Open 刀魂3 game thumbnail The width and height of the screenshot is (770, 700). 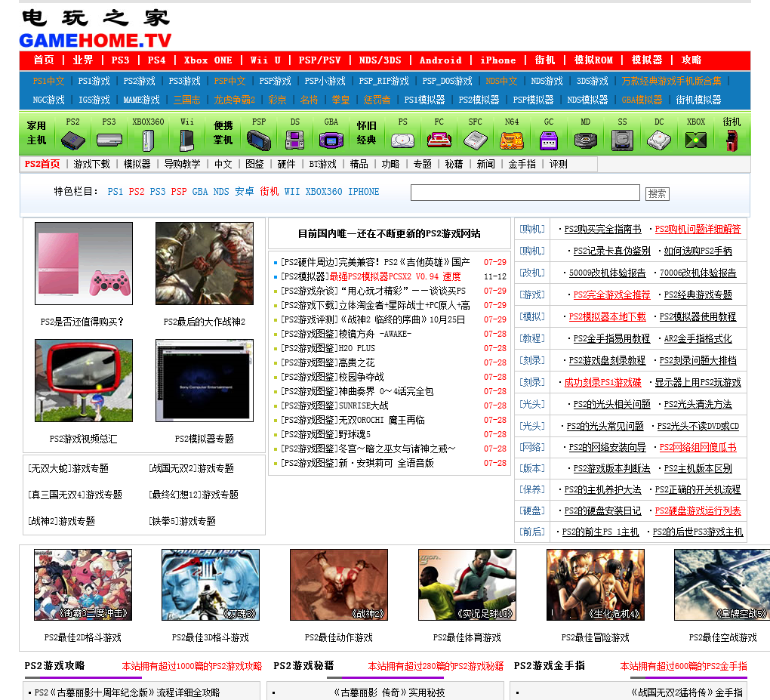[x=211, y=584]
